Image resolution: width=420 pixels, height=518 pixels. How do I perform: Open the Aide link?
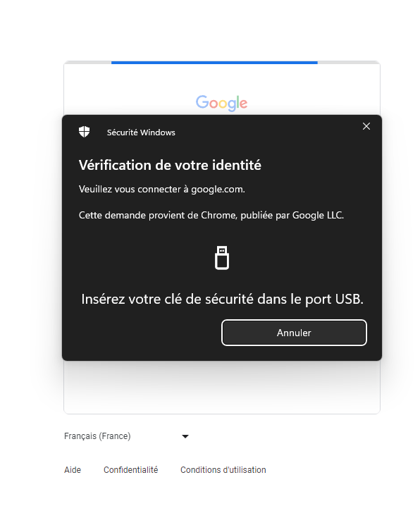click(x=73, y=470)
